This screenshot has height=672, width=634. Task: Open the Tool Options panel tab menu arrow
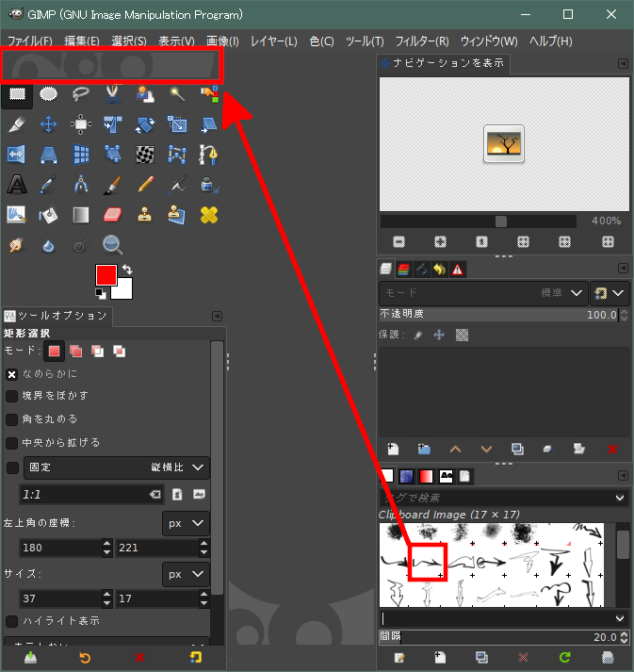(218, 317)
